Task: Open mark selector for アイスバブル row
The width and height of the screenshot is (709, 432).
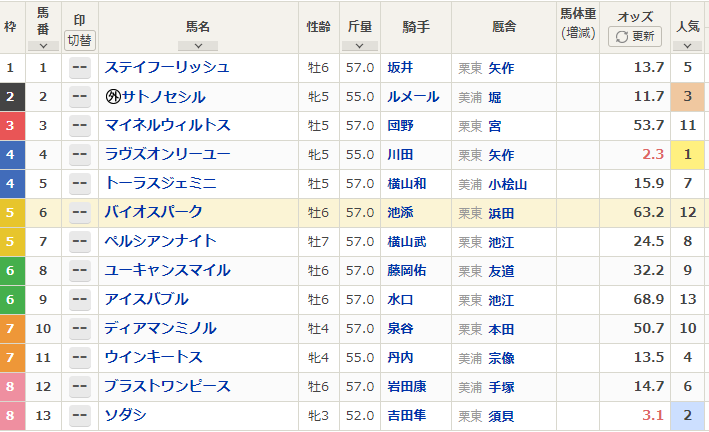Action: [80, 299]
